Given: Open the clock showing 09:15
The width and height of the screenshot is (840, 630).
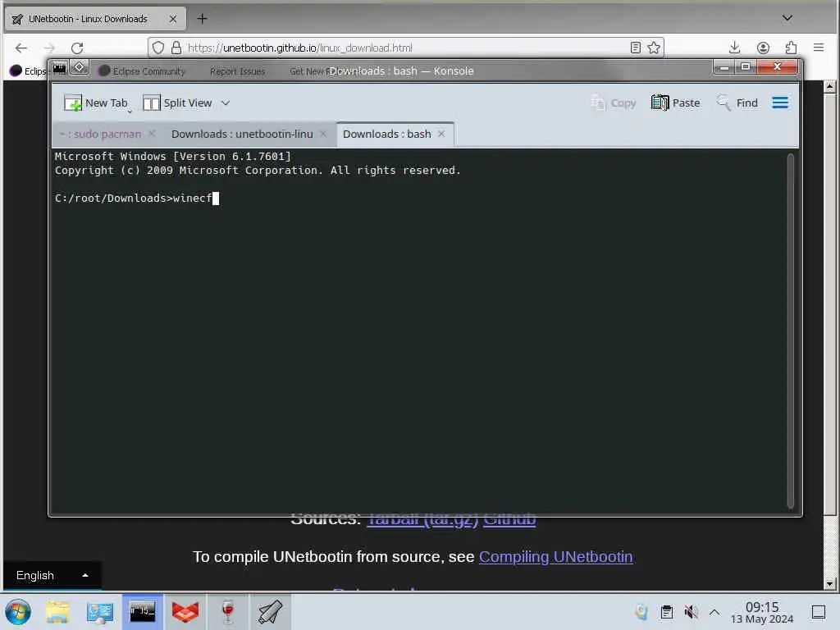Looking at the screenshot, I should [x=762, y=612].
